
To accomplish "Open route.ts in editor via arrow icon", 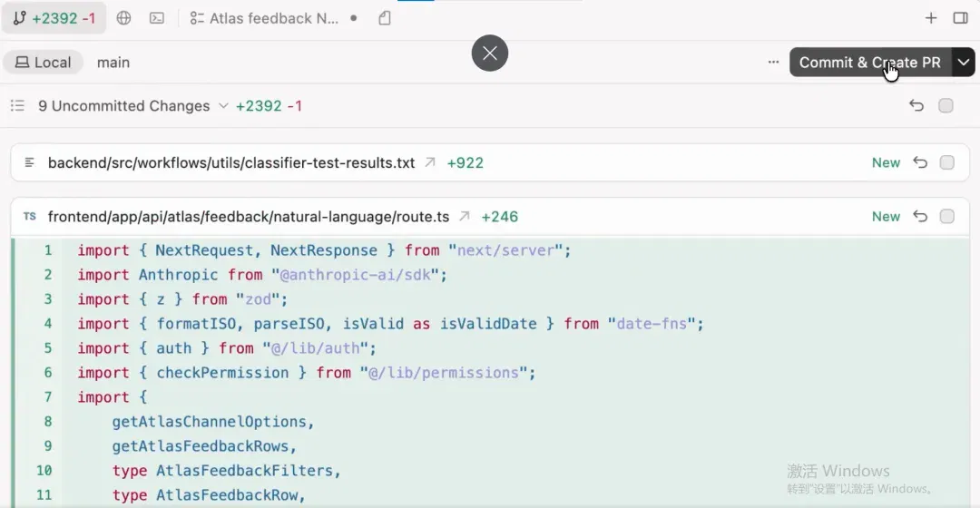I will [x=465, y=216].
